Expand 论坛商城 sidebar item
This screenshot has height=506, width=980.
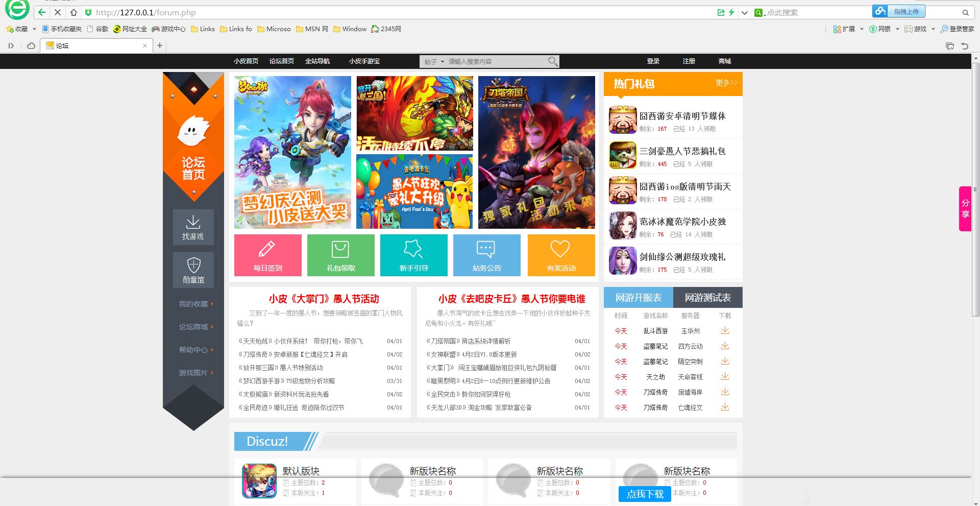coord(196,327)
